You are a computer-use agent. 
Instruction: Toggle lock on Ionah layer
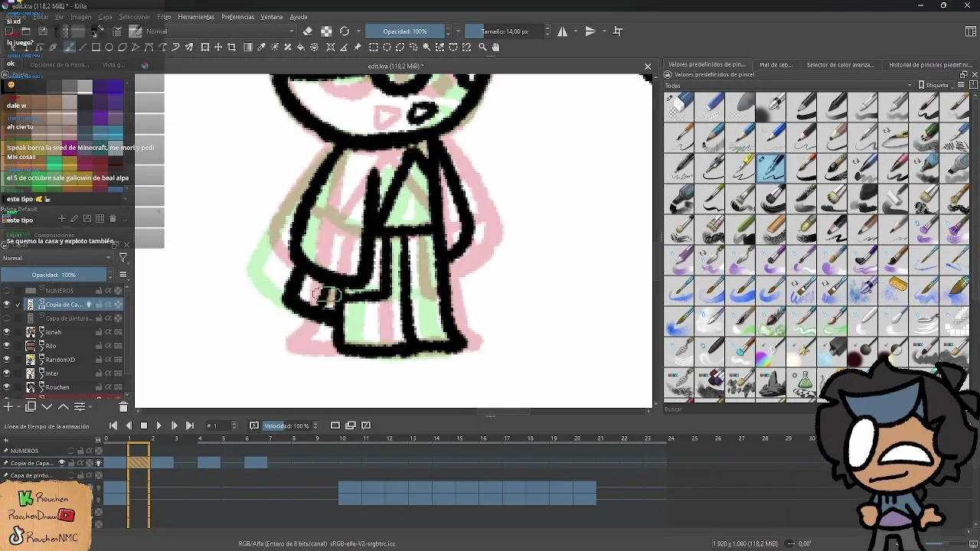pos(99,332)
